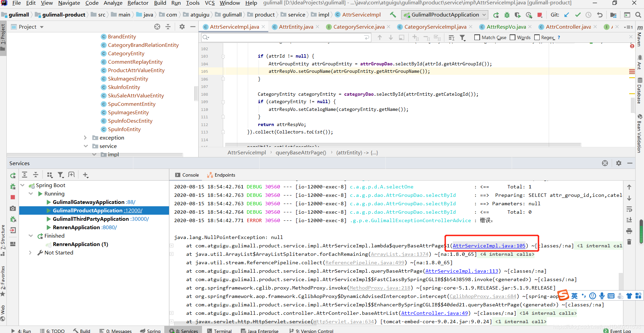This screenshot has height=333, width=644.
Task: Click the Terminal tool window button
Action: coord(219,331)
